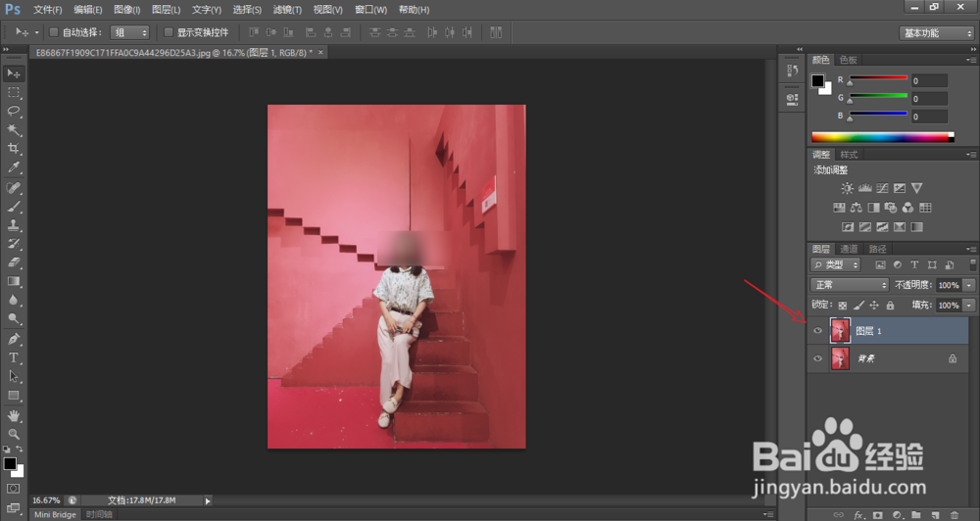Viewport: 980px width, 521px height.
Task: Click the foreground color swatch in Color panel
Action: (x=817, y=80)
